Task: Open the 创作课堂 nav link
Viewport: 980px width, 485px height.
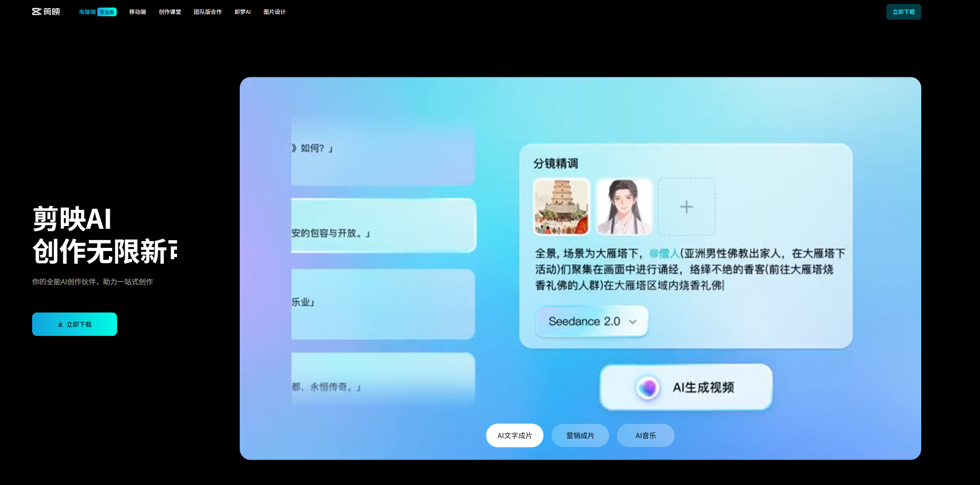Action: [x=170, y=12]
